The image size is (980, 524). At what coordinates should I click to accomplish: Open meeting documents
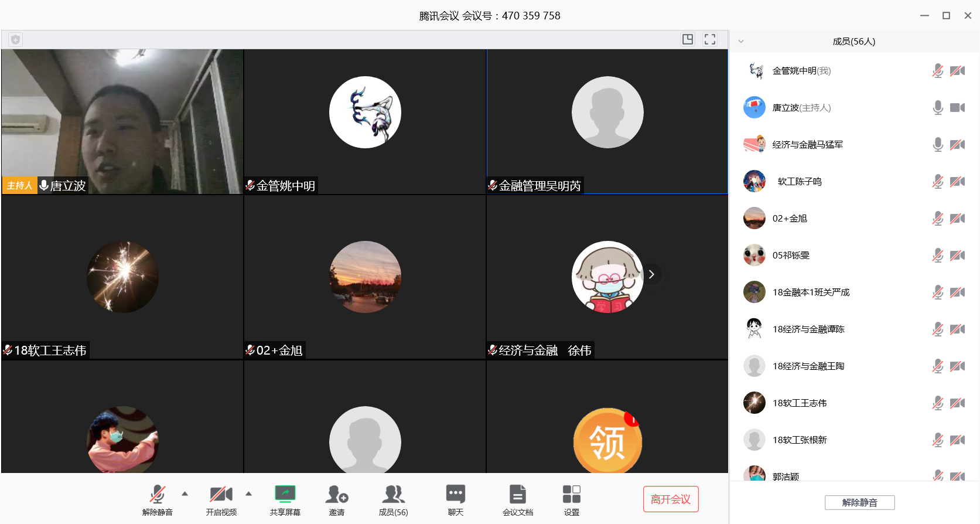point(517,500)
